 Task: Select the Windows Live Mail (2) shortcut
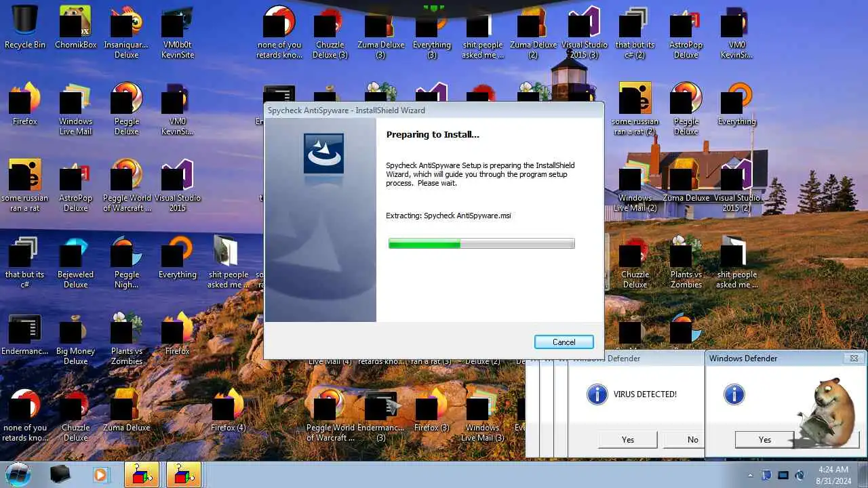tap(635, 185)
